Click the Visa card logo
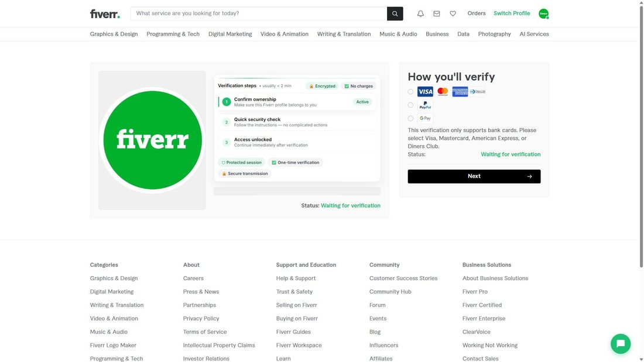 (x=425, y=92)
